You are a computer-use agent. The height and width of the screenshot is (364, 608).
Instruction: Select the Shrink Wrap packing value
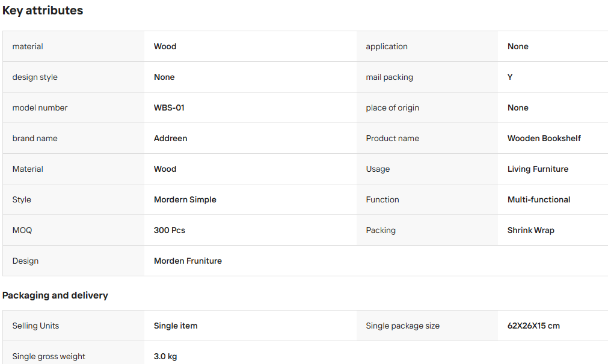click(x=531, y=230)
